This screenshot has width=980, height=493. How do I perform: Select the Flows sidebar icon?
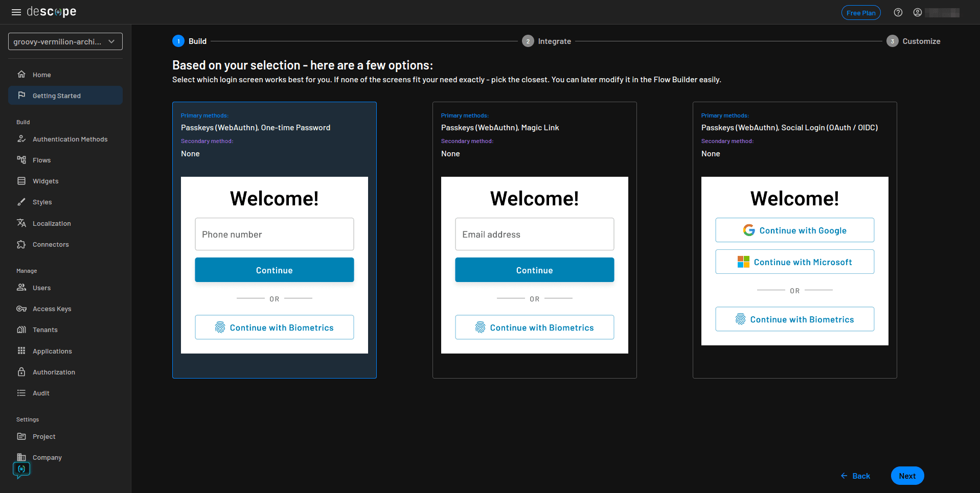(x=21, y=160)
